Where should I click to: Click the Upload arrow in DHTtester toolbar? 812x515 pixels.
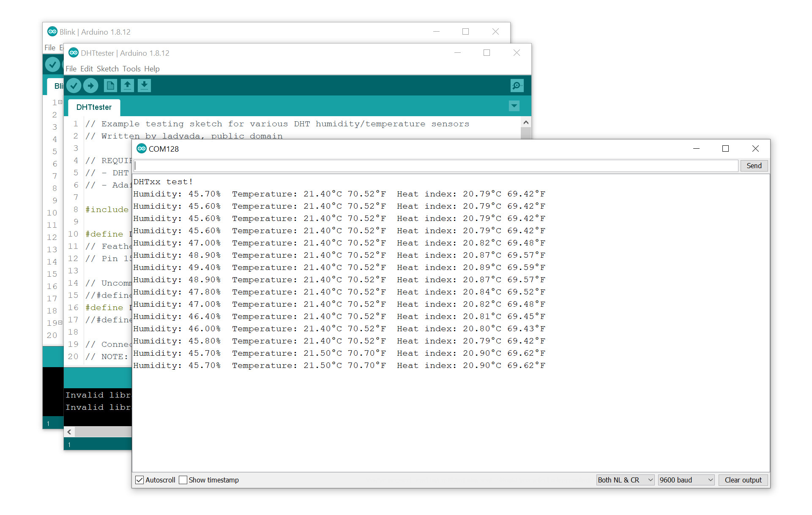(90, 86)
